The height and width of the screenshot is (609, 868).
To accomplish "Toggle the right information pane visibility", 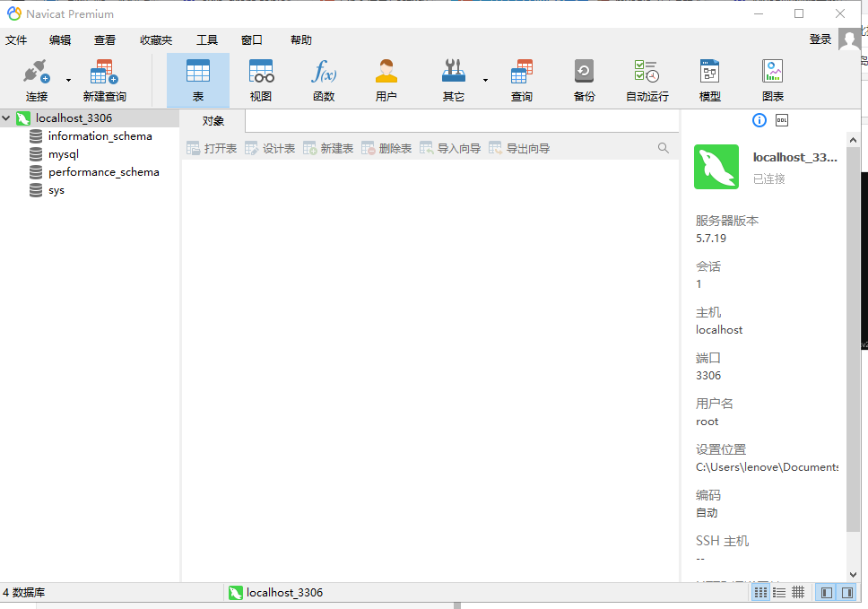I will pos(846,592).
